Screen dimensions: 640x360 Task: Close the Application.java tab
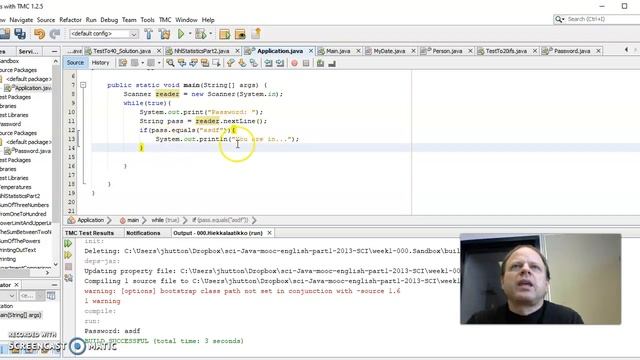pyautogui.click(x=311, y=51)
